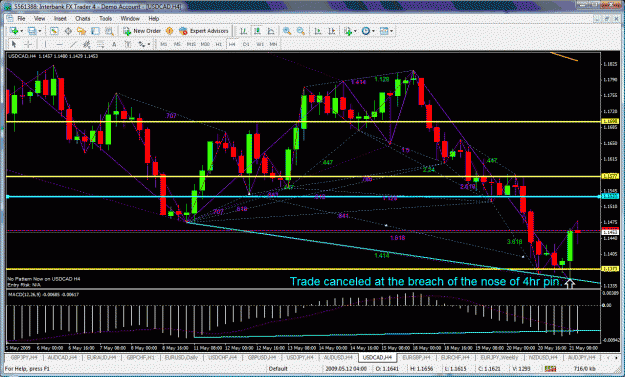The image size is (625, 377).
Task: Click the connection status bars indicator
Action: [550, 369]
